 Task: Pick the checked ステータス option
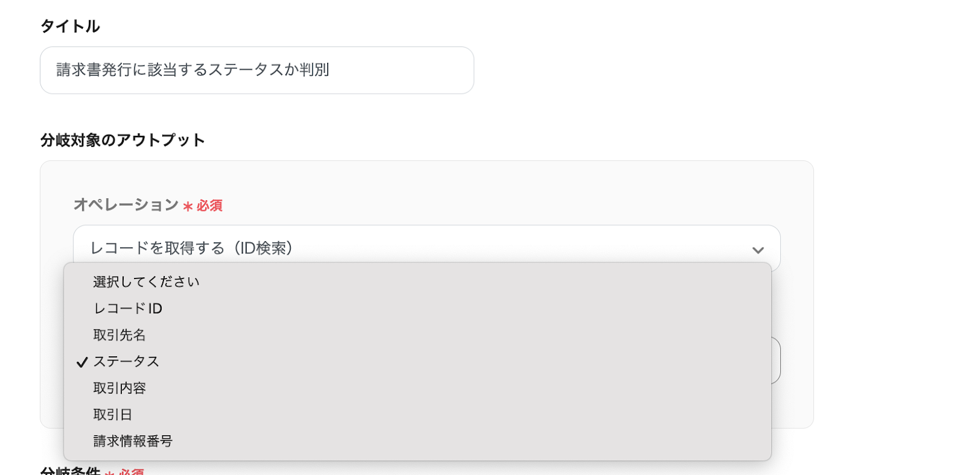[x=127, y=362]
